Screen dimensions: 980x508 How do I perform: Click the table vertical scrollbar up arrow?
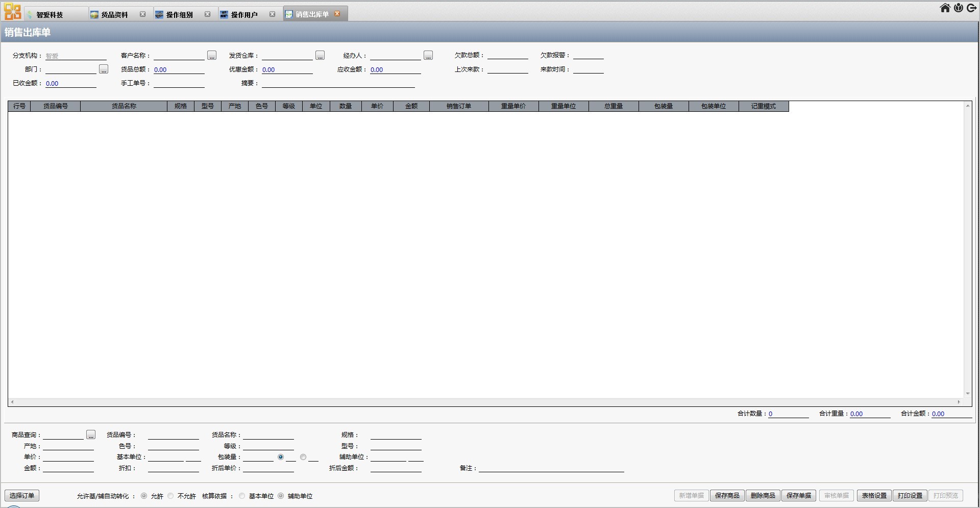(968, 106)
